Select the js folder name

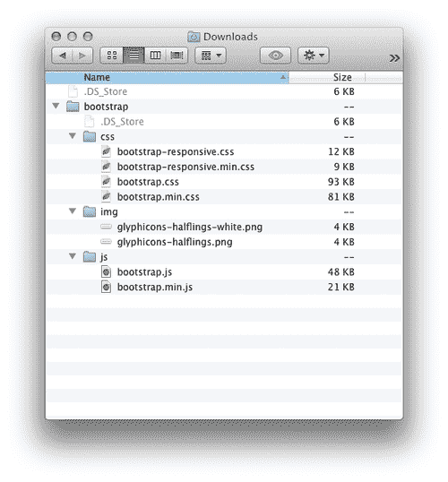(x=104, y=257)
